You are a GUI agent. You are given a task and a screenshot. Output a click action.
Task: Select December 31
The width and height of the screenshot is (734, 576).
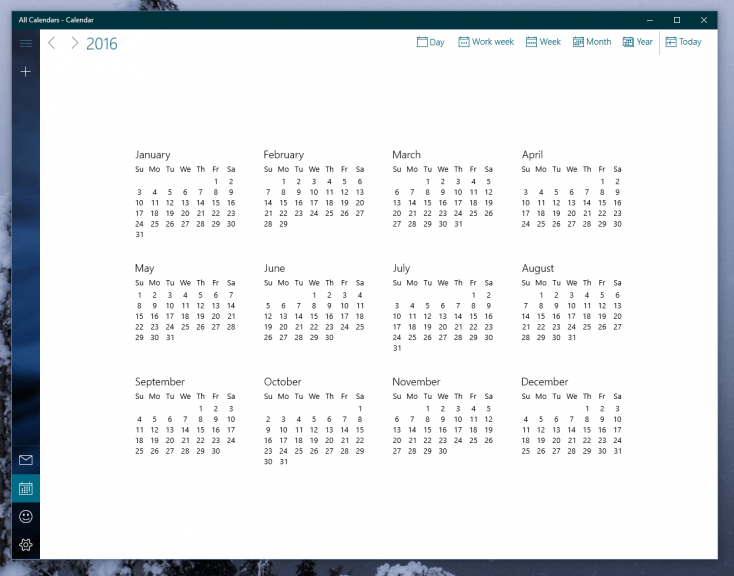pos(617,451)
